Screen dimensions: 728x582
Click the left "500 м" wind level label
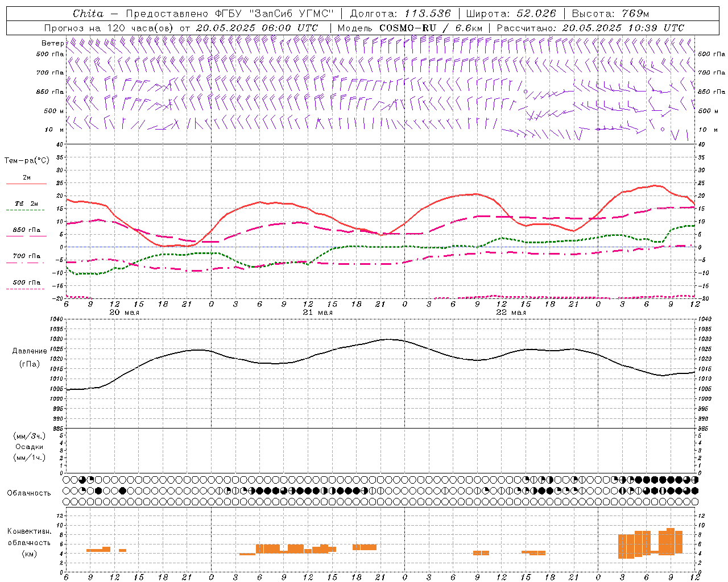(54, 111)
